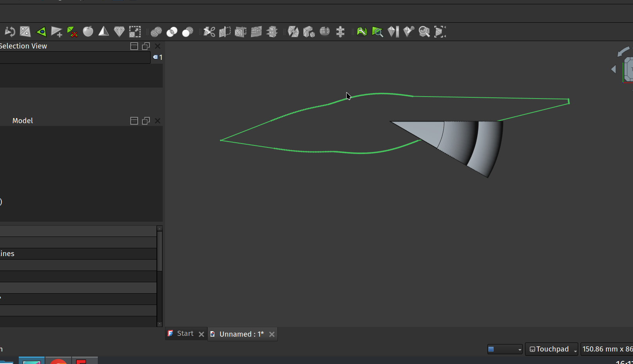Click the Merge meshes icon
Screen dimensions: 633x364
pos(293,32)
